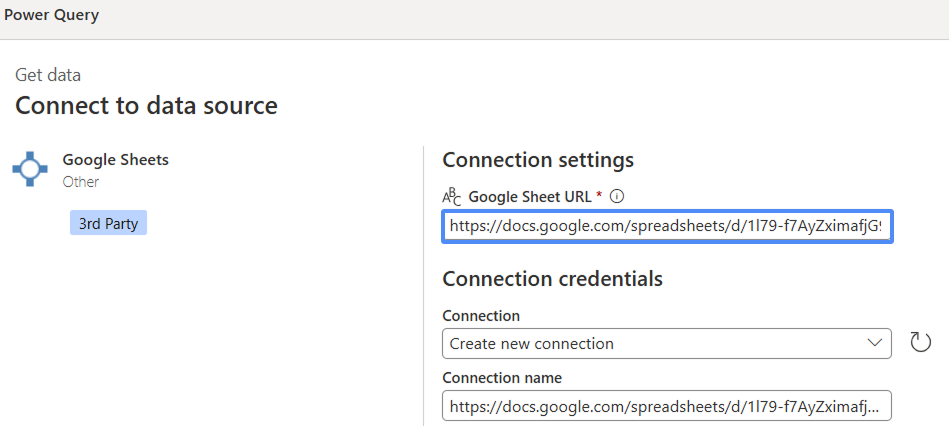Click the 'Connect to data source' heading
Screen dimensions: 949x426
point(146,105)
